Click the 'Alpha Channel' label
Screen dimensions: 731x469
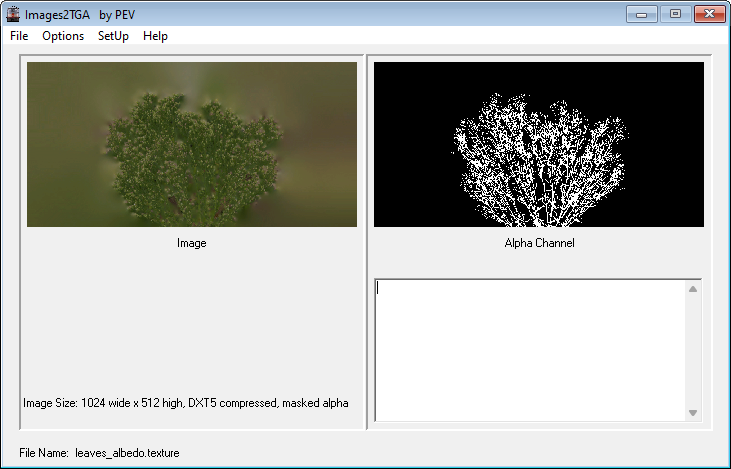point(539,243)
